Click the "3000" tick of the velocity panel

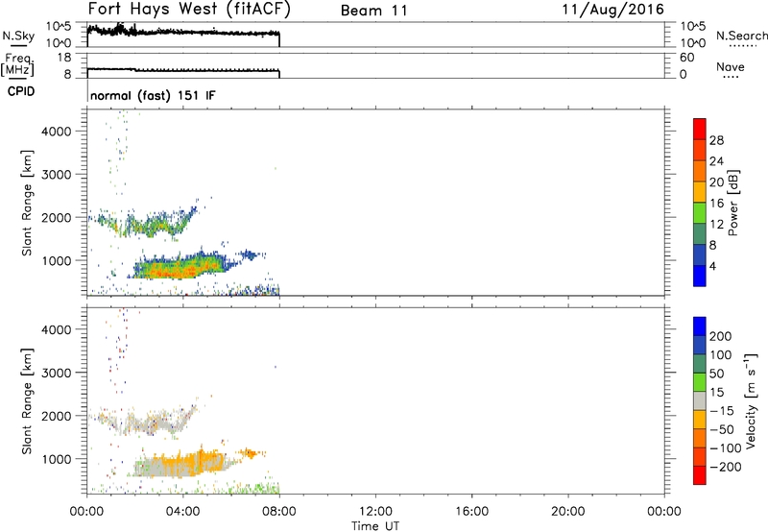[57, 373]
